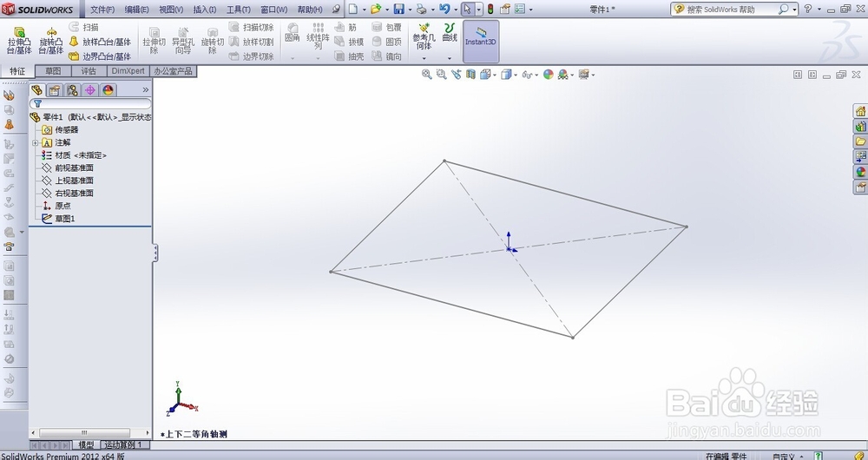Open Custom Properties in task pane

click(860, 187)
